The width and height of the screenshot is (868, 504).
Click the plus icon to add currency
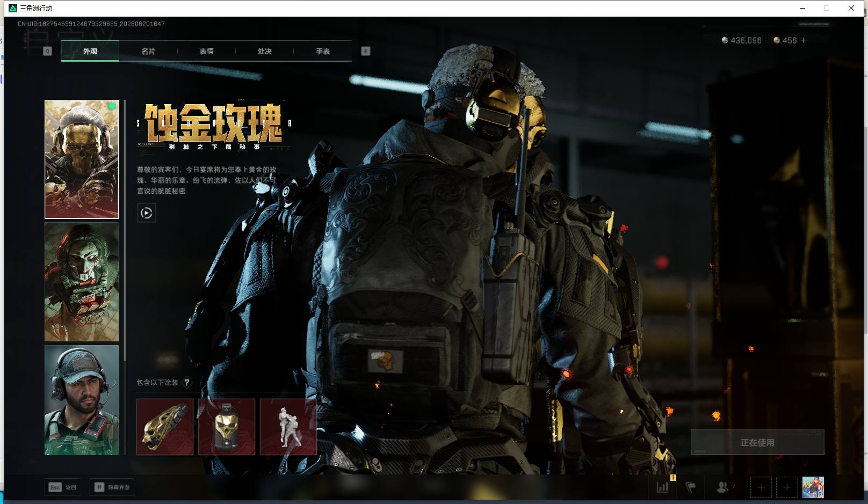(804, 40)
